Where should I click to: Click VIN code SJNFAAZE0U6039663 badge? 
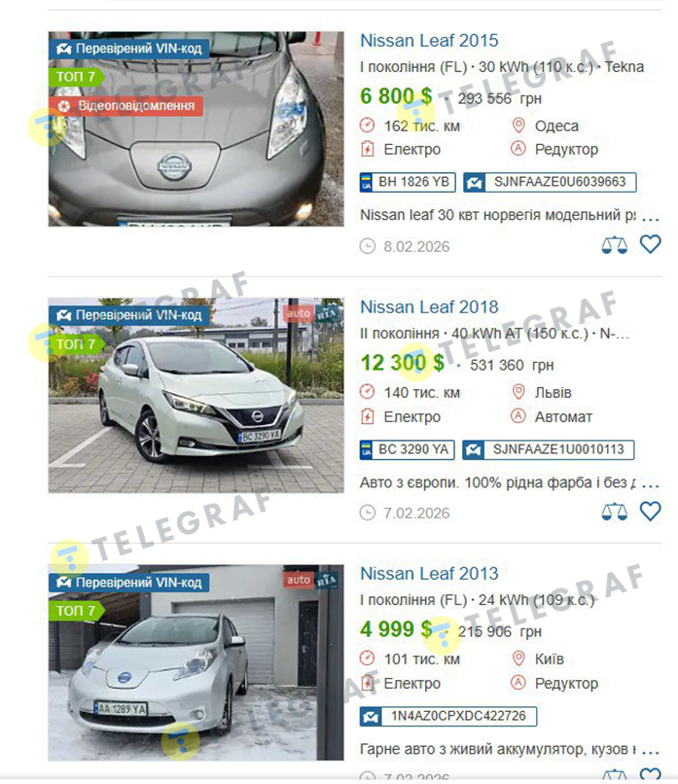[x=550, y=182]
